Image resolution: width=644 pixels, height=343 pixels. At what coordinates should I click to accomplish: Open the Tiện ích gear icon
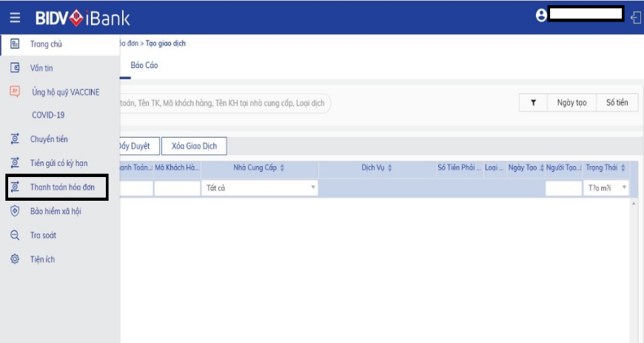point(15,259)
